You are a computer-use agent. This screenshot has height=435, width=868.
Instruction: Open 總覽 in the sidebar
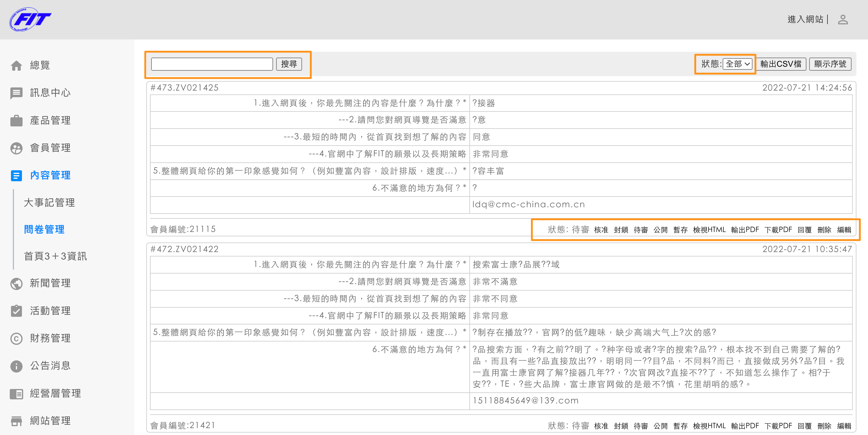coord(40,65)
